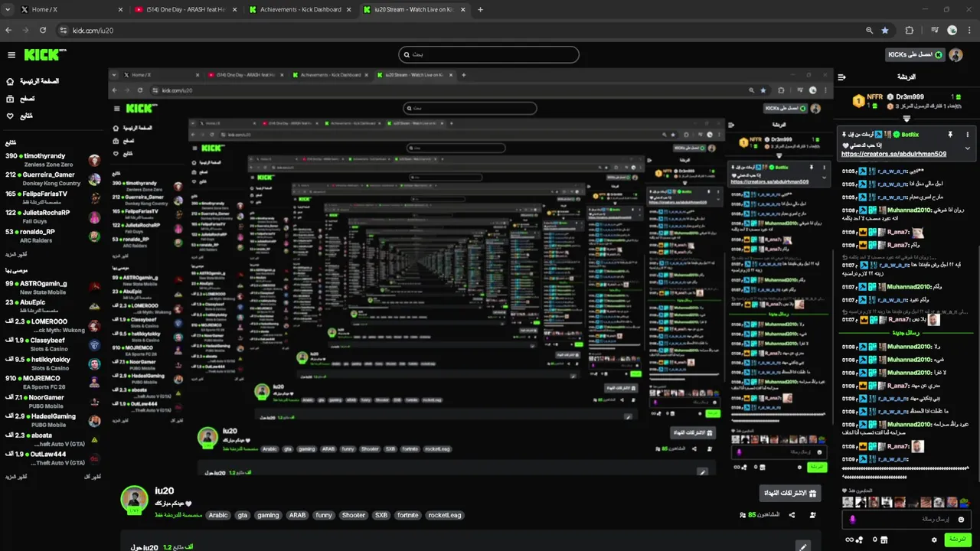Open creators.sa/abdulrhman509 link in chat

pyautogui.click(x=893, y=154)
